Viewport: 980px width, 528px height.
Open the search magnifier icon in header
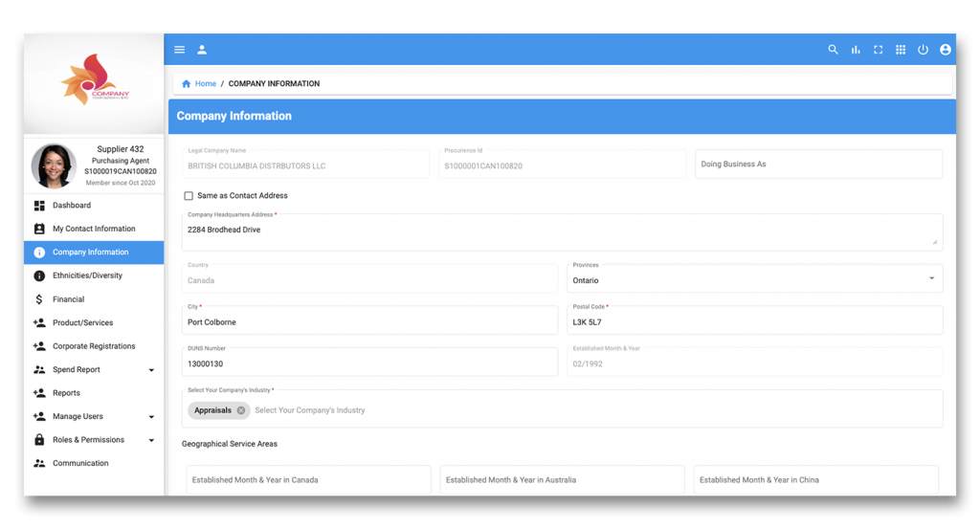[x=833, y=50]
